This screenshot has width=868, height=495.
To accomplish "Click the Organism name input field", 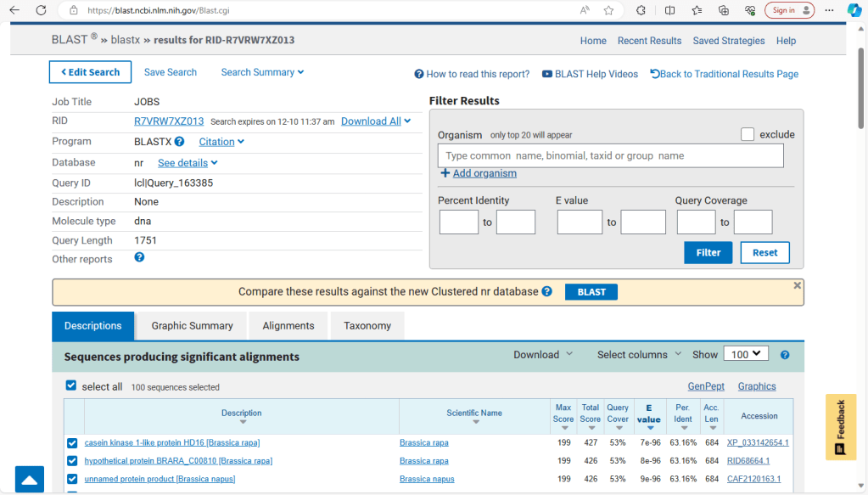I will (610, 156).
